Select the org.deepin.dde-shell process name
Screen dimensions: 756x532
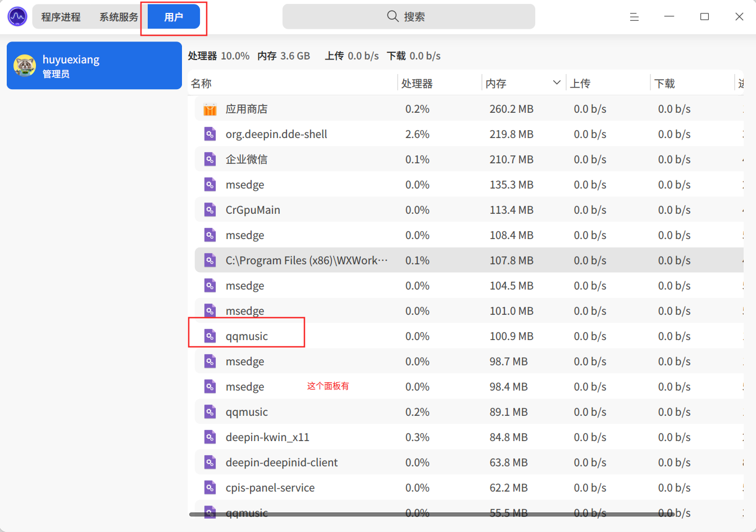pos(276,134)
